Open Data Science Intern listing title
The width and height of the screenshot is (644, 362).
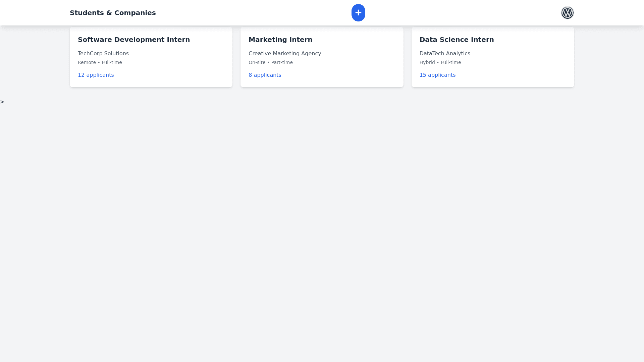457,40
